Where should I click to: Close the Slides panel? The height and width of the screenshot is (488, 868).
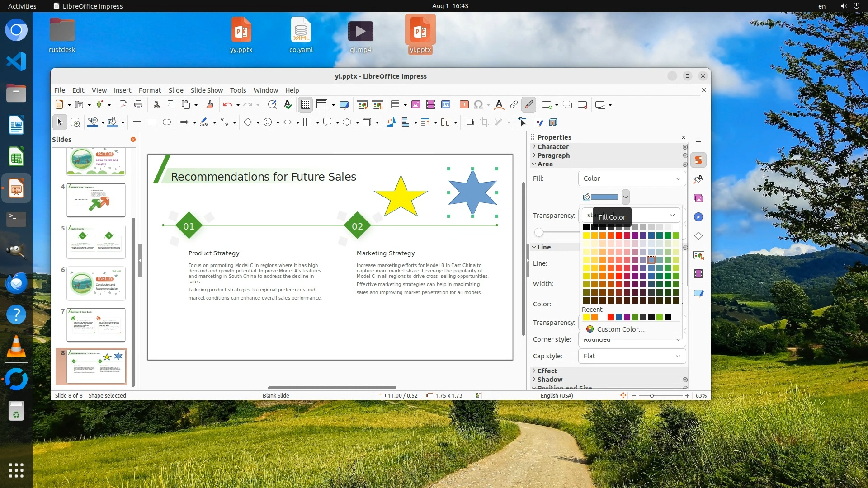[133, 139]
